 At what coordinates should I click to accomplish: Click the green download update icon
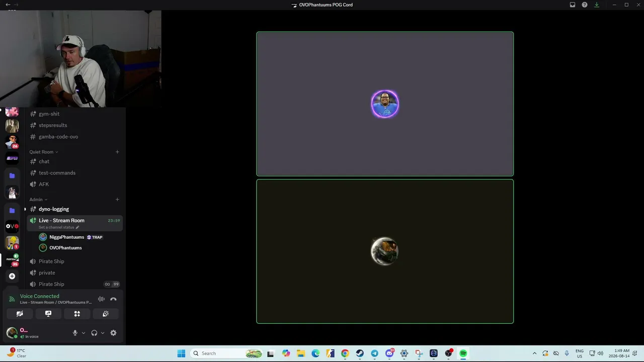[597, 5]
